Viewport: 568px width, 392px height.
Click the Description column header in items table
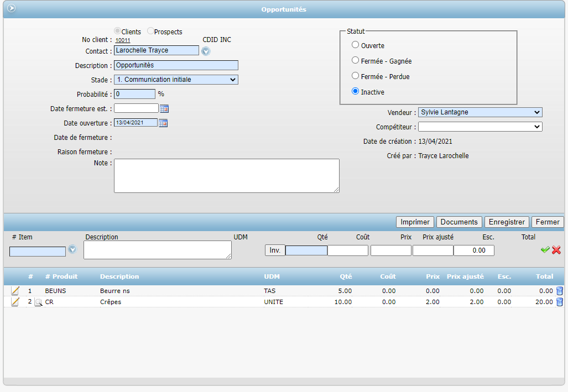[119, 276]
